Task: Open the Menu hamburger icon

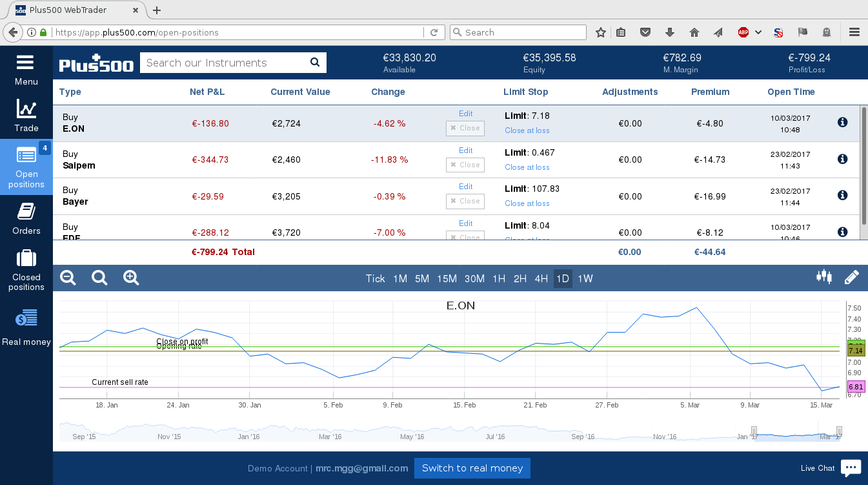Action: coord(25,63)
